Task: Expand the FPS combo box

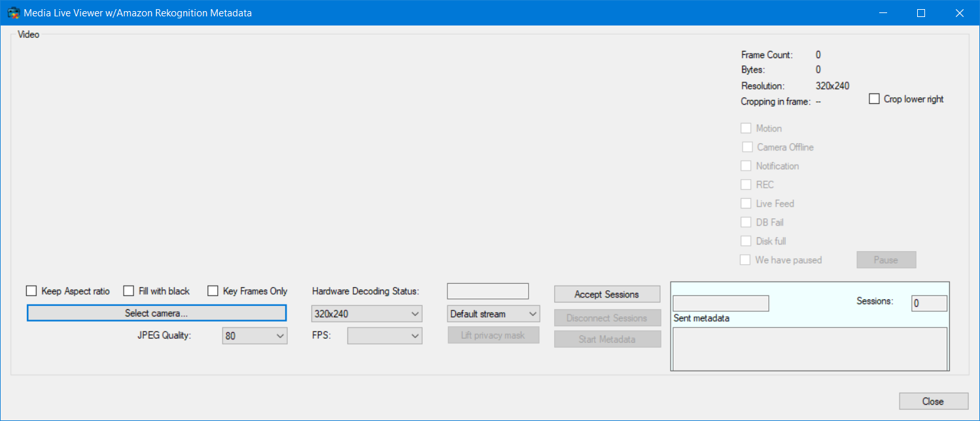Action: pyautogui.click(x=385, y=336)
